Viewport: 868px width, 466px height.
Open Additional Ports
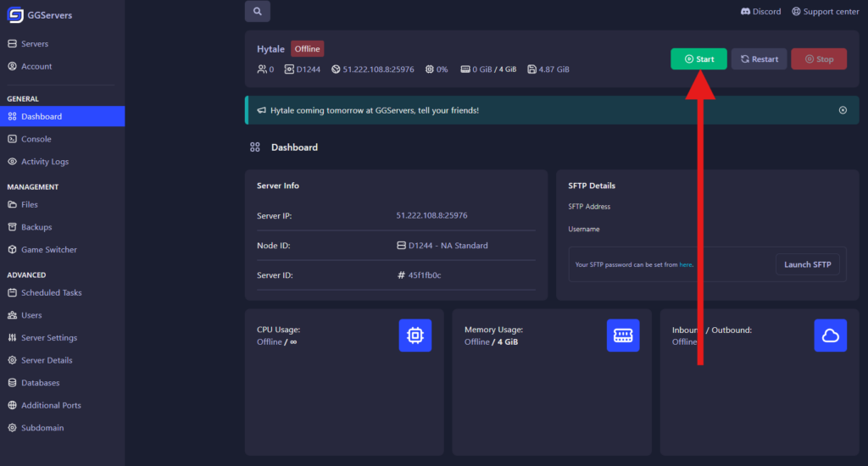62,405
